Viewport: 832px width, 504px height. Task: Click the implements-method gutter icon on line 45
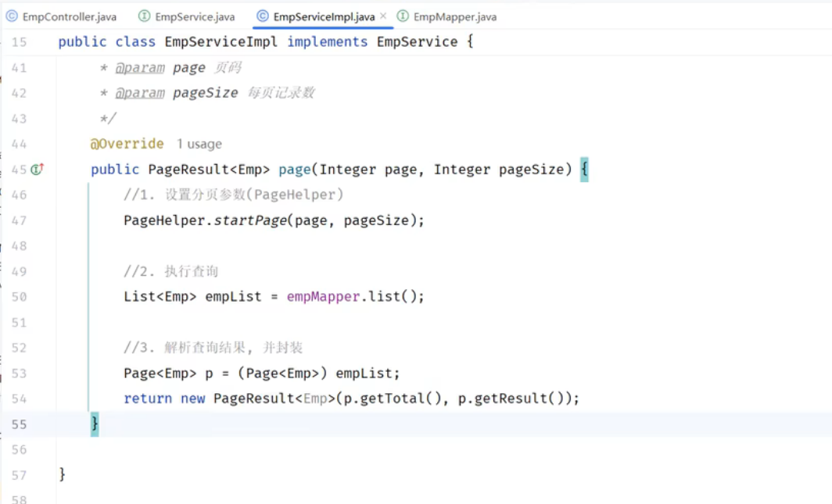coord(37,169)
